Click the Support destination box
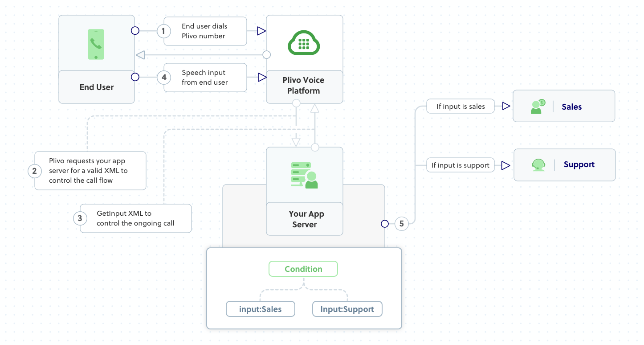Screen dimensions: 644x345 pos(565,165)
